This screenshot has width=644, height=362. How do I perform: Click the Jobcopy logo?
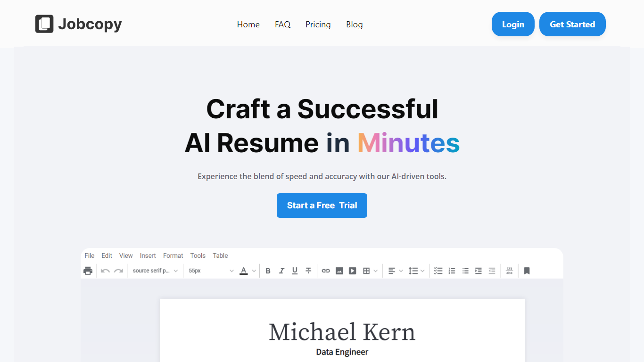coord(79,24)
